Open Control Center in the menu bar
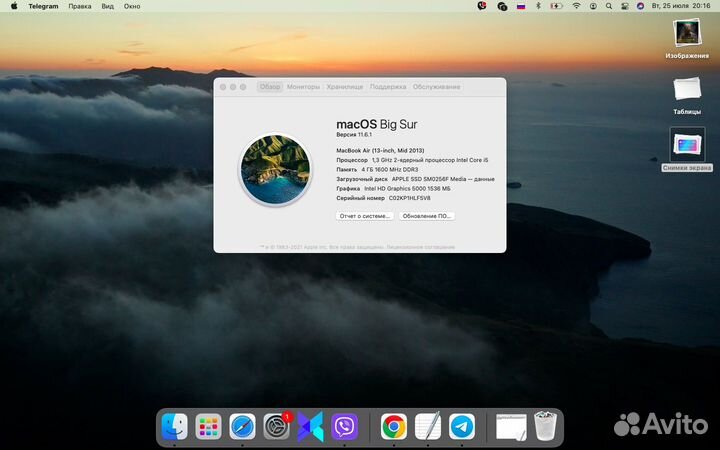This screenshot has height=450, width=720. (624, 6)
